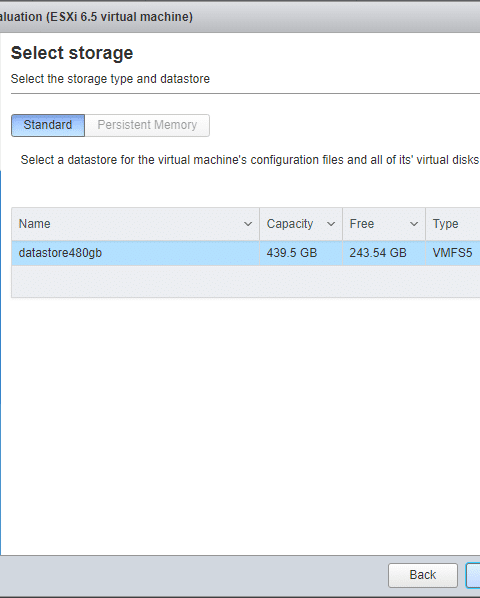The width and height of the screenshot is (480, 598).
Task: Select the Standard storage tab
Action: point(48,125)
